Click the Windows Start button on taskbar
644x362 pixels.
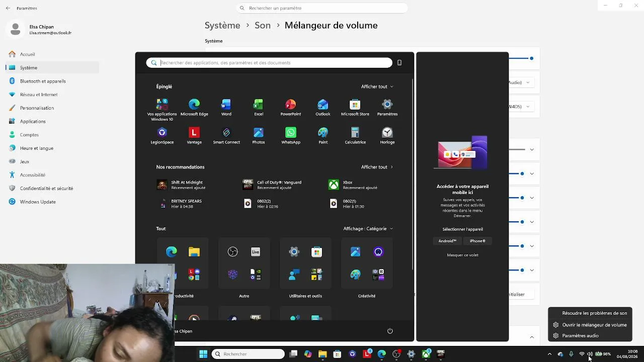pos(203,354)
